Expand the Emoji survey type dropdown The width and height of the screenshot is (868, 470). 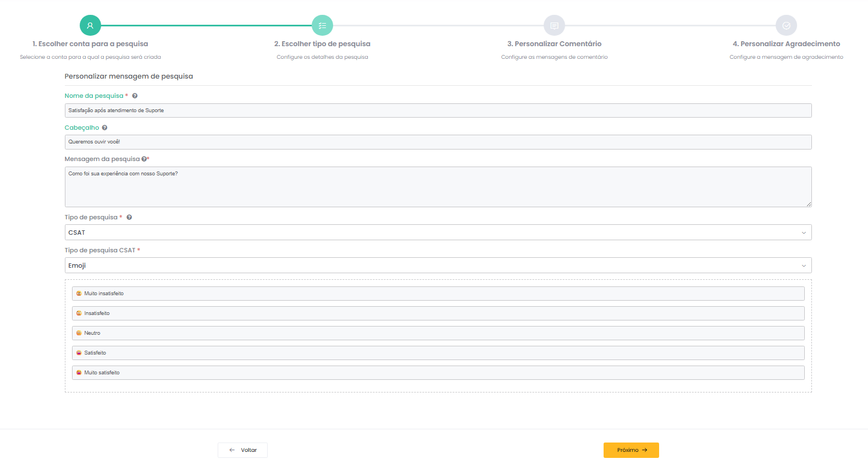coord(438,266)
